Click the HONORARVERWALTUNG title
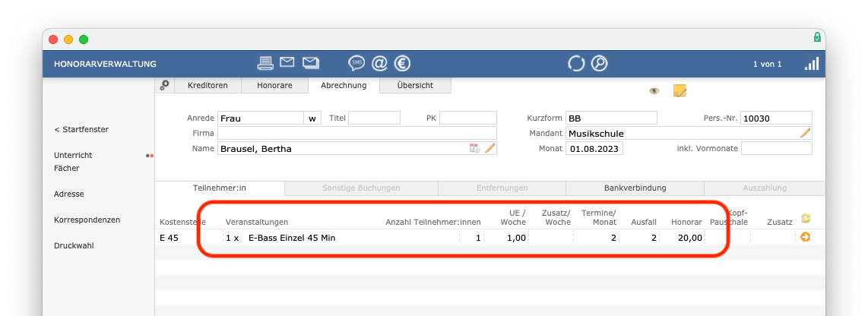 [105, 65]
